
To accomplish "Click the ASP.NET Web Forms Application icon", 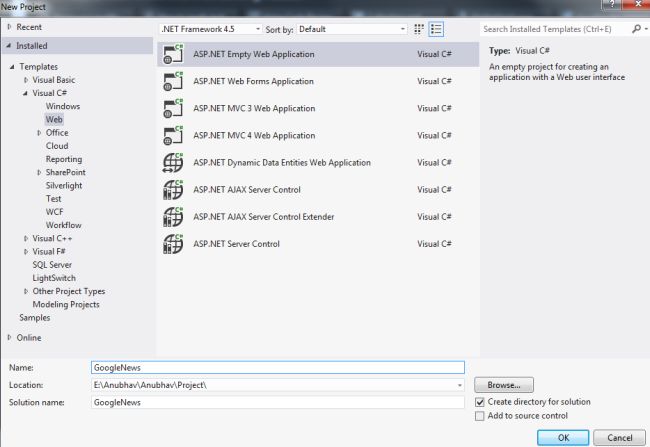I will click(x=173, y=81).
